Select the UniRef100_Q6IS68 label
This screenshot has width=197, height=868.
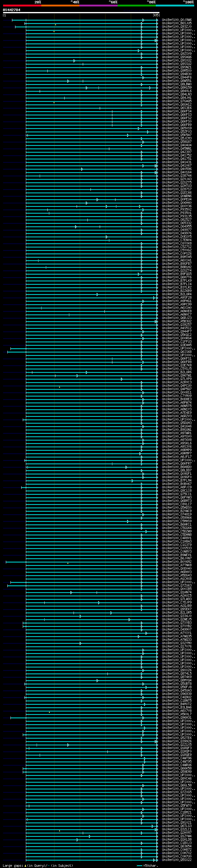click(177, 352)
